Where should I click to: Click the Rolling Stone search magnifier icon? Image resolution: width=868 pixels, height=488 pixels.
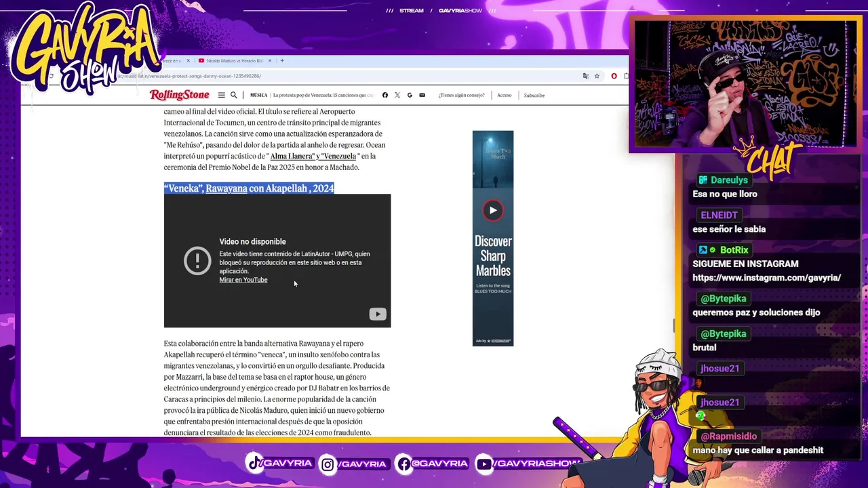234,95
